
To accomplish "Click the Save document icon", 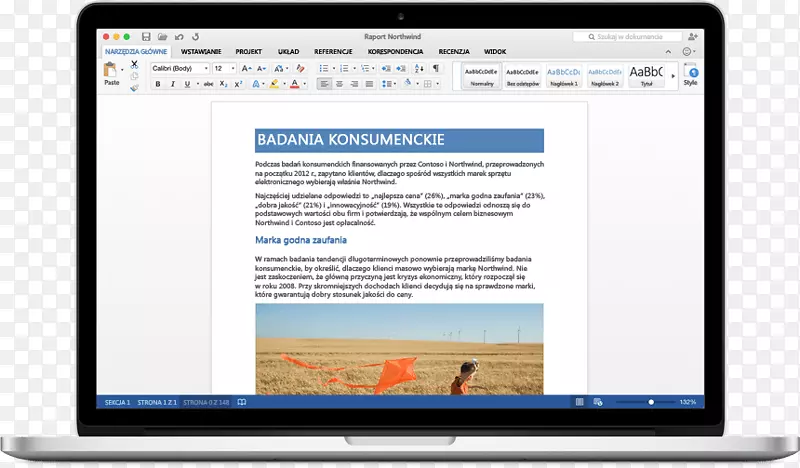I will tap(146, 37).
